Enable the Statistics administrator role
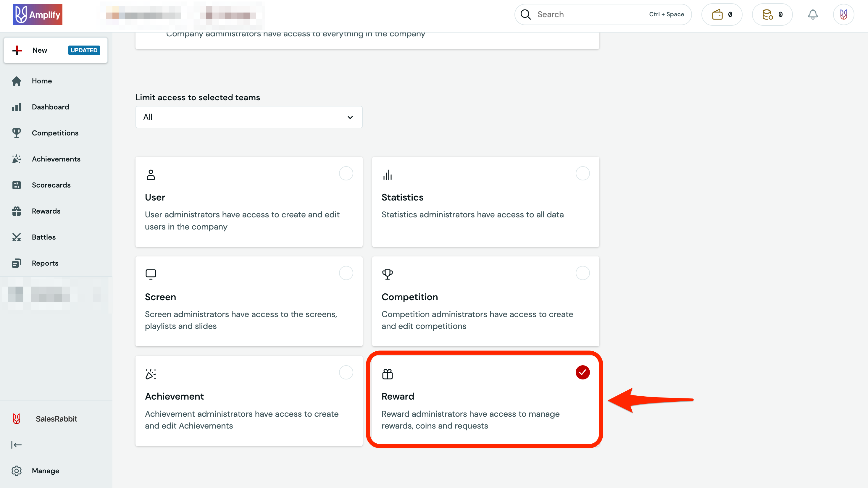The height and width of the screenshot is (488, 868). [x=583, y=173]
